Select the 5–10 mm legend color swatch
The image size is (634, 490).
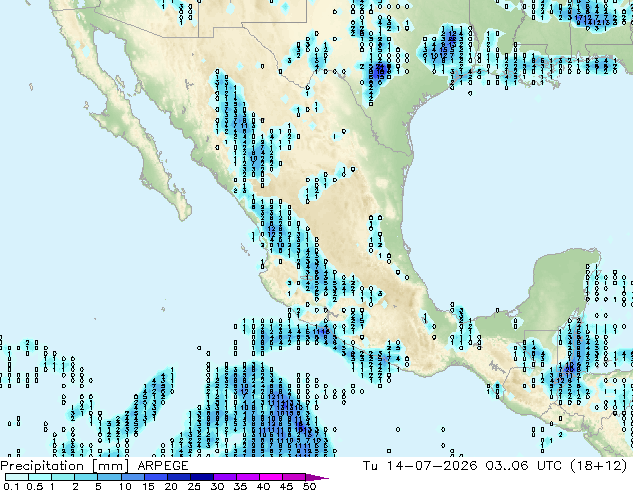109,477
